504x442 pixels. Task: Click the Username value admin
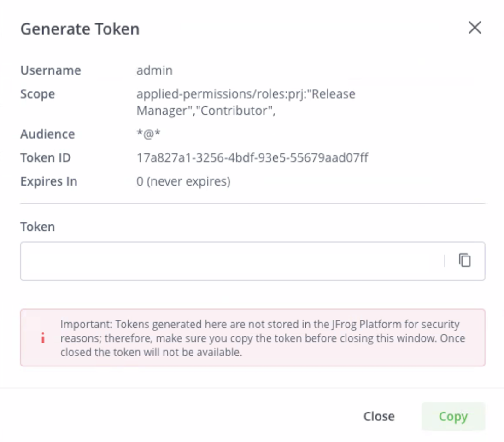click(154, 70)
